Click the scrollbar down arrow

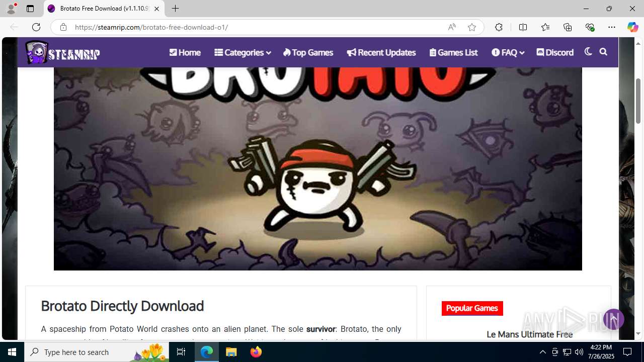638,334
